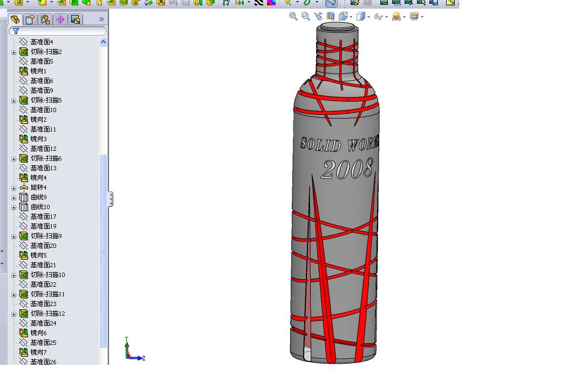Click the feature tree vertical scrollbar thumb
Viewport: 588px width, 382px height.
pos(103,250)
